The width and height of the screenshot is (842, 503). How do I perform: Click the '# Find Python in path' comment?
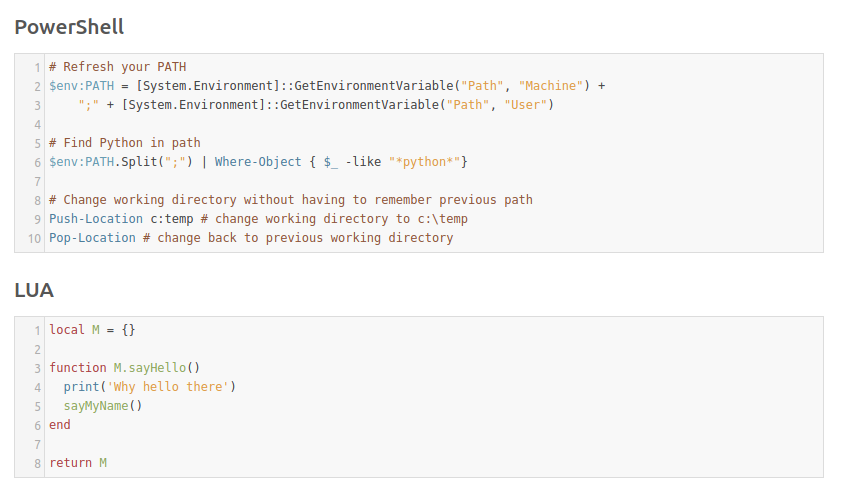[x=125, y=143]
